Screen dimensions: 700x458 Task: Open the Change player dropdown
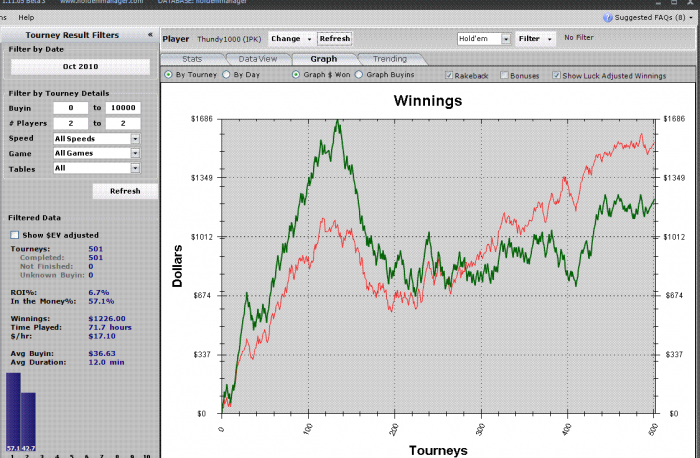291,39
